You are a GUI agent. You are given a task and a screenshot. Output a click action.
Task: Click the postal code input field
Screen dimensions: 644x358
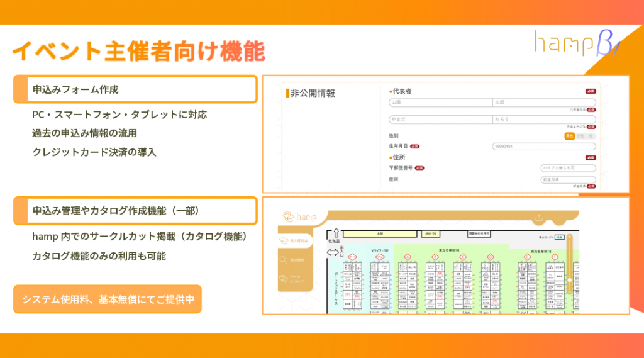pos(568,169)
